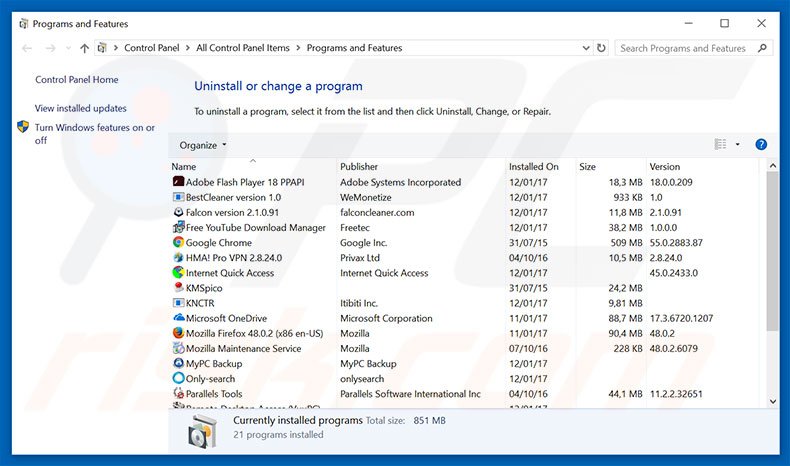Click the Control Panel icon in address bar
Image resolution: width=790 pixels, height=466 pixels.
coord(102,48)
